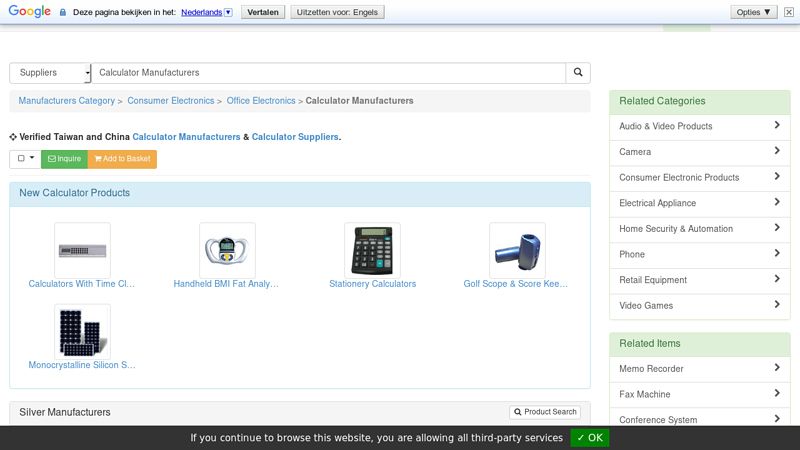Image resolution: width=800 pixels, height=450 pixels.
Task: Click the Calculator Manufacturers search field
Action: pos(329,73)
